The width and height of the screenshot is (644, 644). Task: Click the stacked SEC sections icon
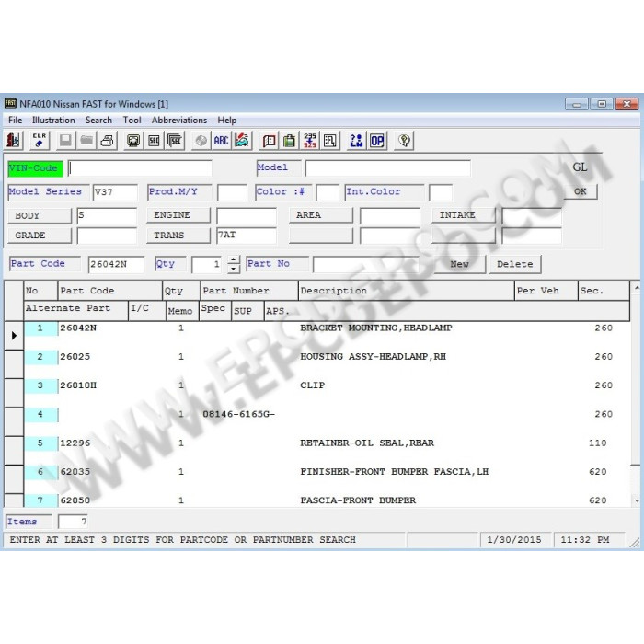coord(176,141)
